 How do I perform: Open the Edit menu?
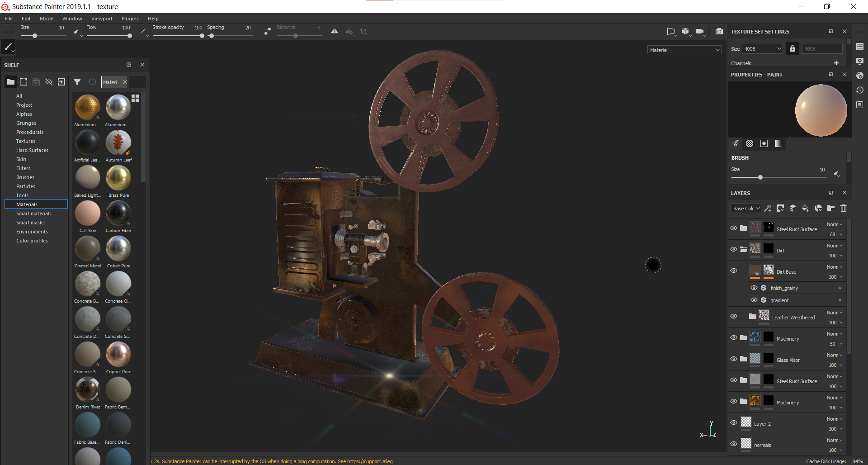(x=26, y=19)
